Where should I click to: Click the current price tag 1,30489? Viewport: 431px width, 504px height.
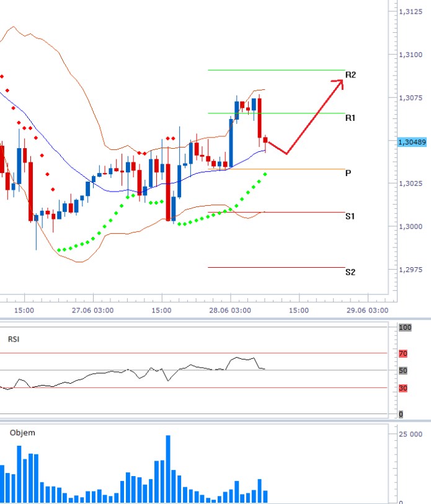click(412, 142)
